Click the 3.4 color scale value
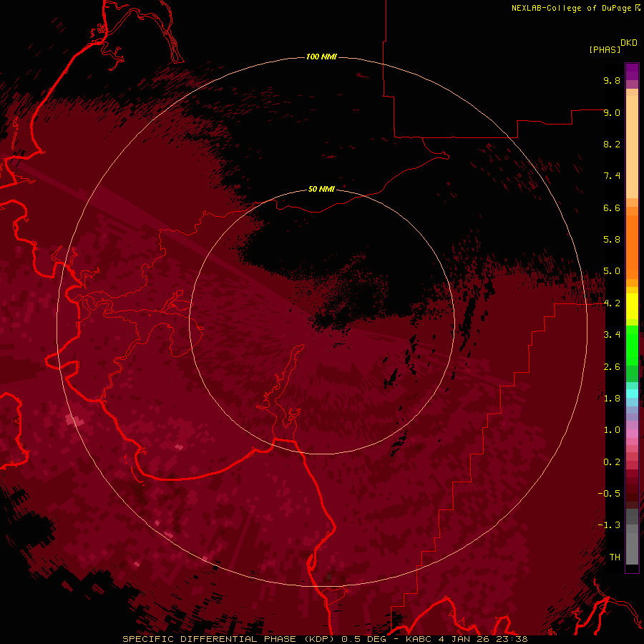 pyautogui.click(x=612, y=335)
